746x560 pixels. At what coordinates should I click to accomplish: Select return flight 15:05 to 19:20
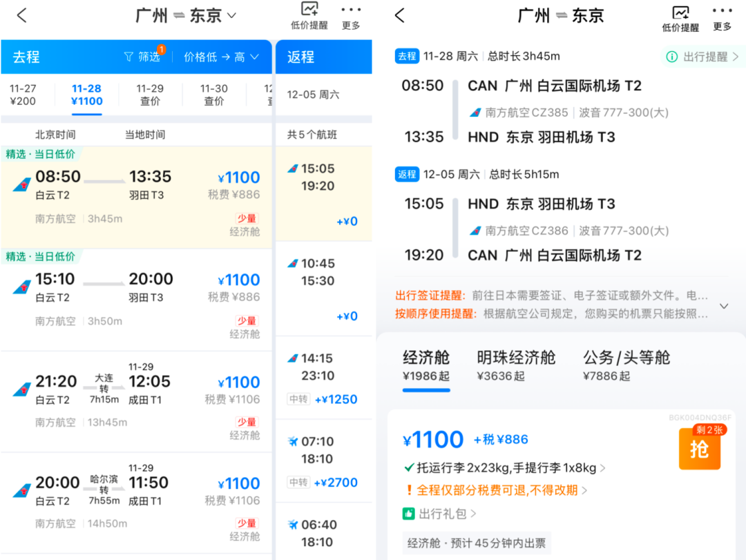click(x=323, y=193)
